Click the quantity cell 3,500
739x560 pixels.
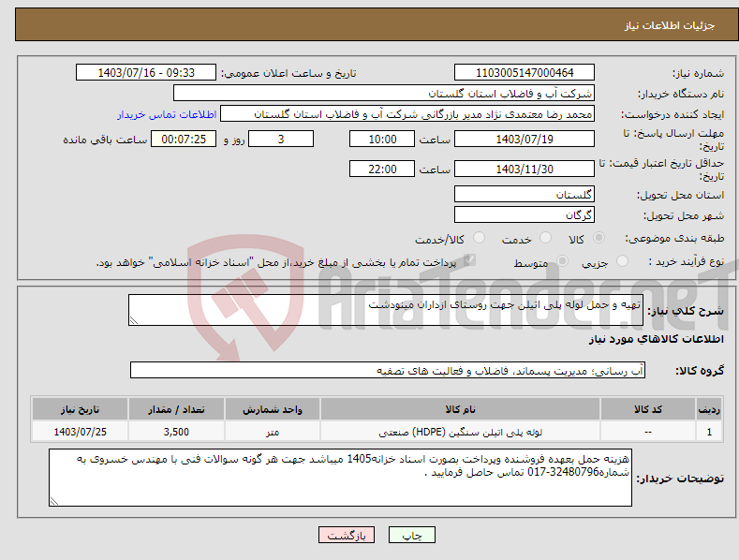(x=176, y=432)
